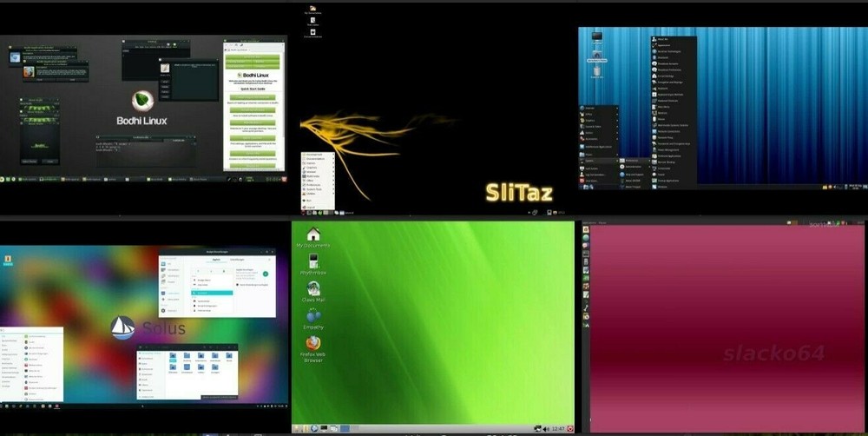Open the Trash icon on blue desktop

597,73
